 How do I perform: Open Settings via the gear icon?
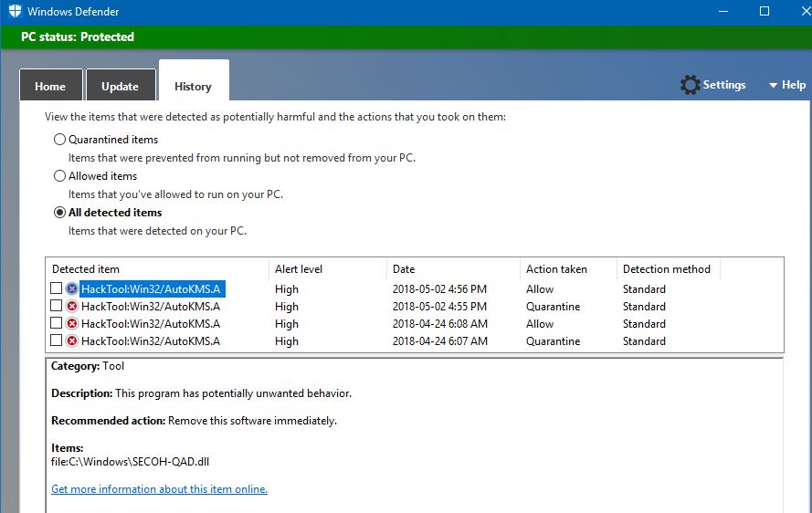tap(690, 85)
